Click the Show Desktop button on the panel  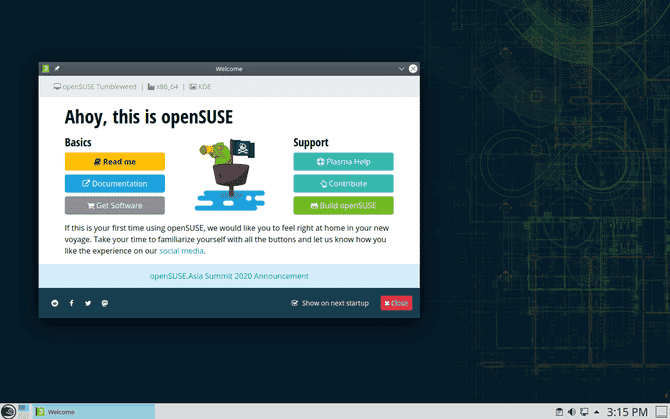click(661, 412)
